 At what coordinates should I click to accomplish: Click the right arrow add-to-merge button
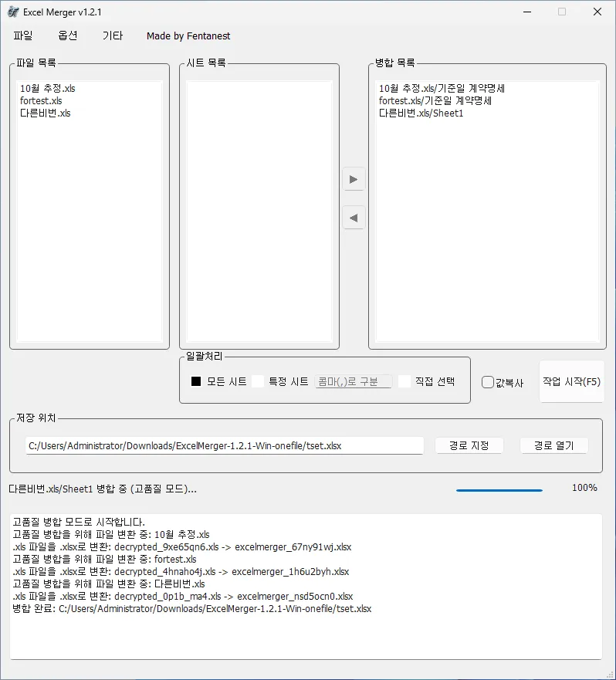pyautogui.click(x=354, y=179)
